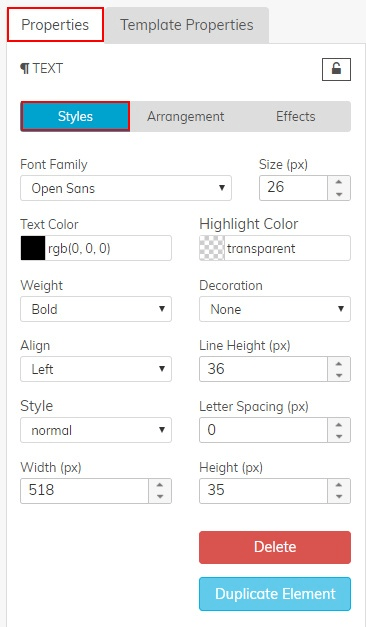Screen dimensions: 366x627
Task: Increase Letter Spacing using up arrow
Action: (x=339, y=424)
